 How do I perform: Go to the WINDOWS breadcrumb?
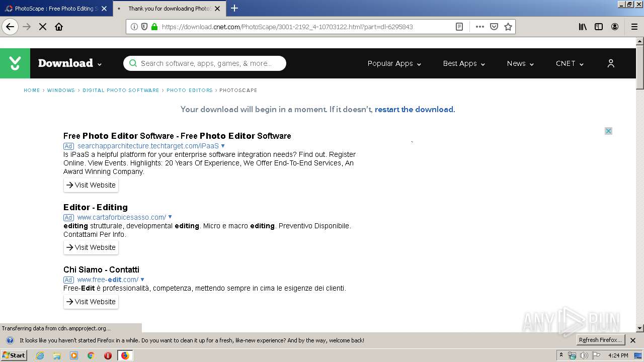coord(61,90)
